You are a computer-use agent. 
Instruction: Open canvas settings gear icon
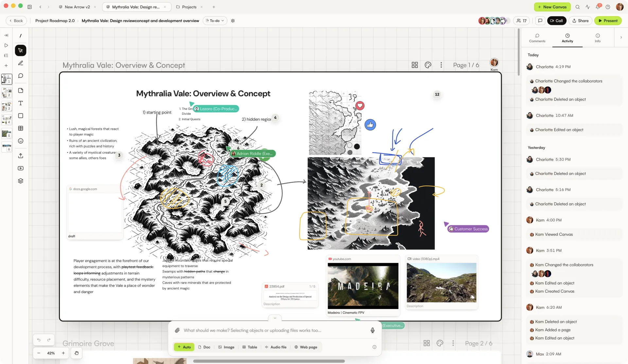click(233, 21)
